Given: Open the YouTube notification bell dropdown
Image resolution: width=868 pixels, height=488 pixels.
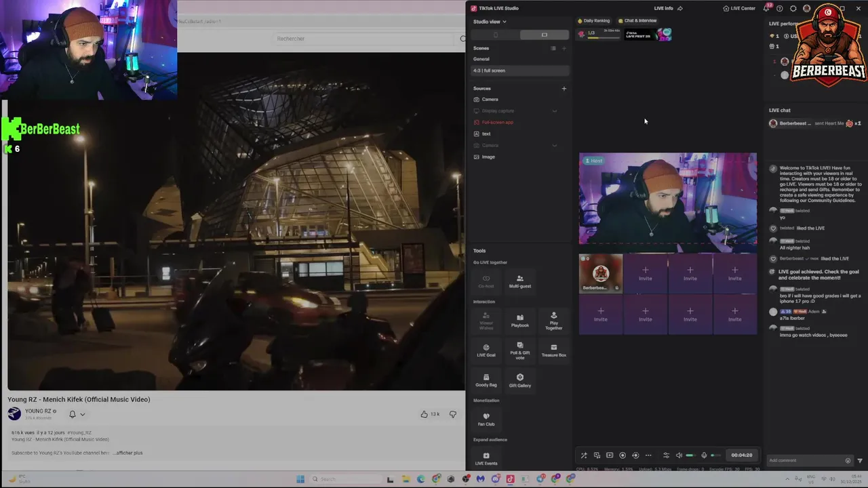Looking at the screenshot, I should click(77, 414).
